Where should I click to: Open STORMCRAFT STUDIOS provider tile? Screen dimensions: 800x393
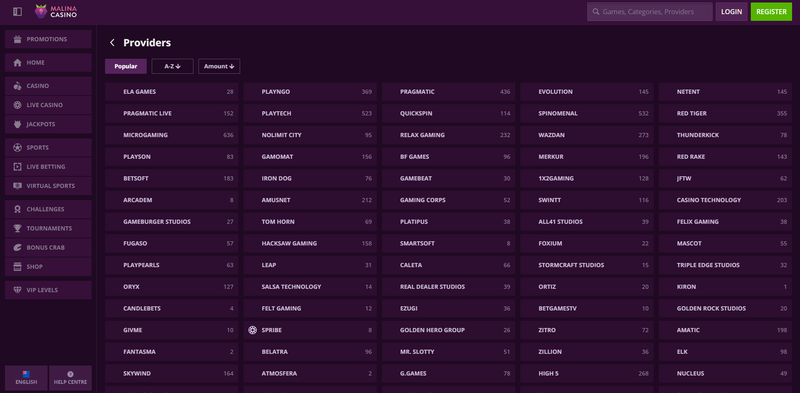[x=587, y=265]
